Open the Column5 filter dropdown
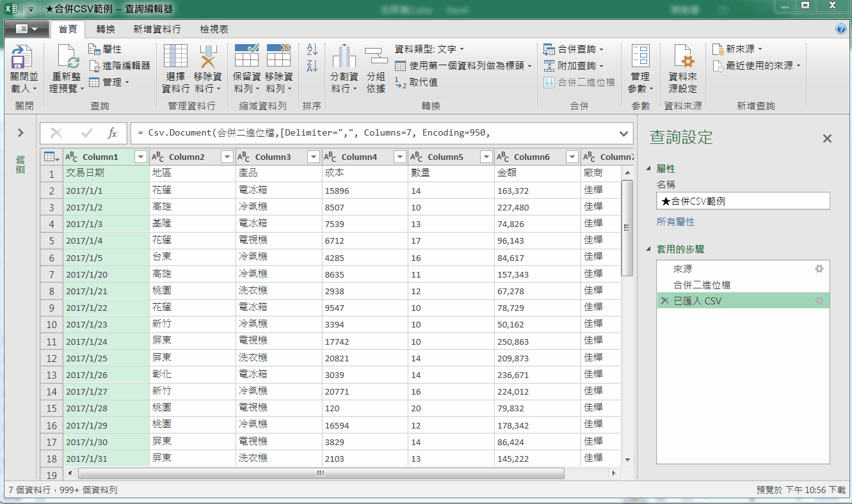Image resolution: width=852 pixels, height=504 pixels. pos(486,157)
